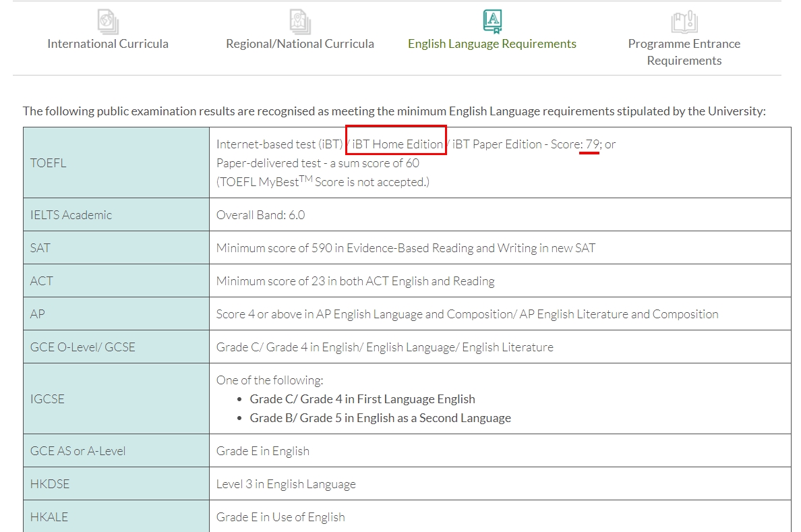Click the International Curricula document icon

pos(108,22)
